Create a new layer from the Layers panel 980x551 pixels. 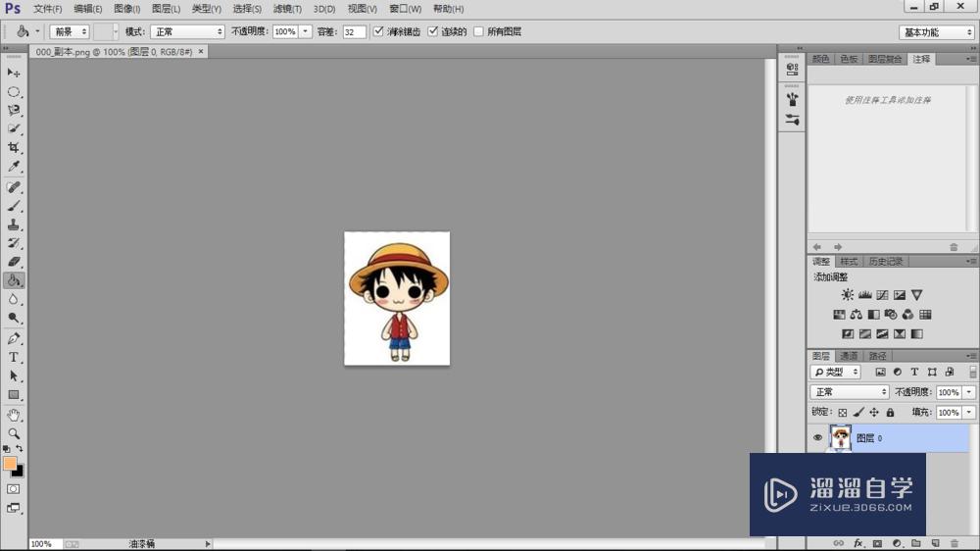[935, 543]
